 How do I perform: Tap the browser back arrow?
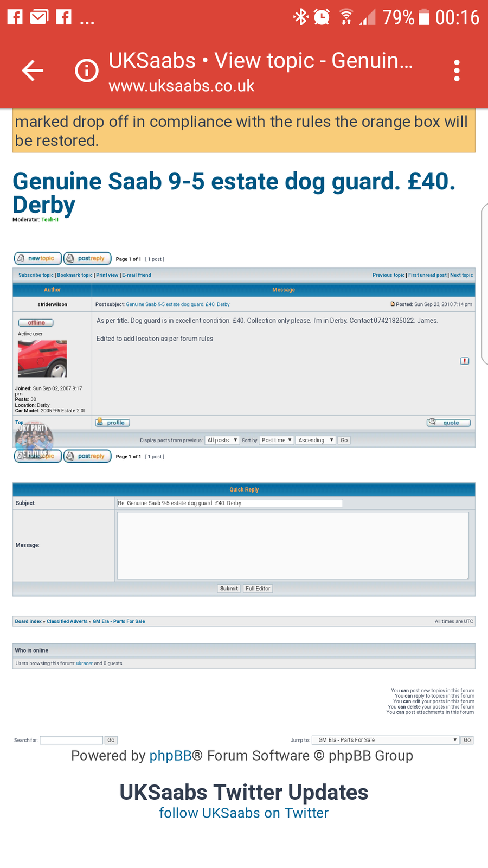point(33,71)
